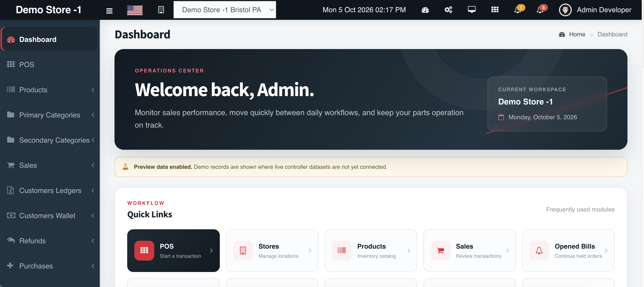Expand the Refunds sidebar chevron
644x287 pixels.
[x=93, y=241]
